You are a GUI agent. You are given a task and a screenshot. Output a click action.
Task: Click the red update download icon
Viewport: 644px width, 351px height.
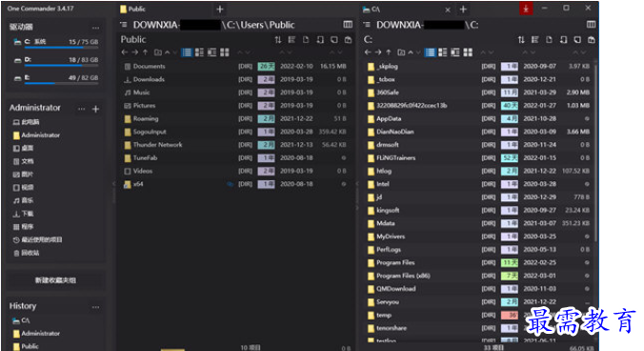click(x=526, y=9)
